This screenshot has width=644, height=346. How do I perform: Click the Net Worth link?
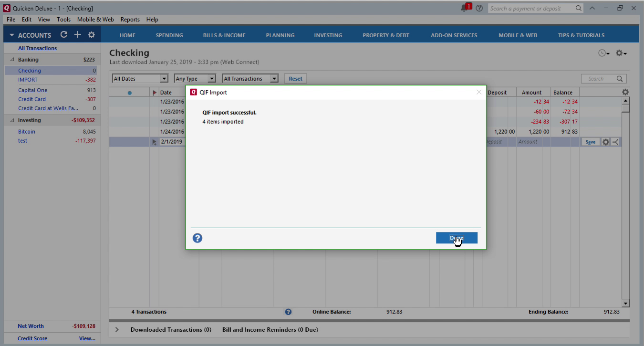31,326
